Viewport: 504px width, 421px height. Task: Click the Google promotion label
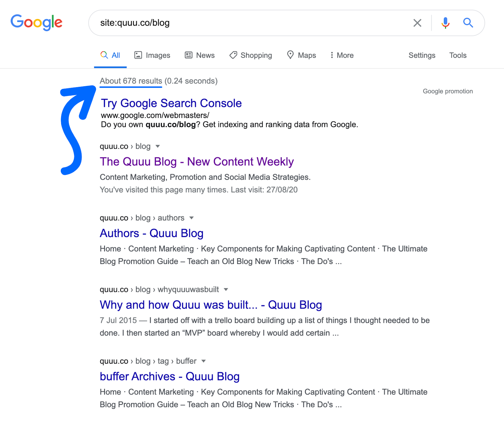click(448, 91)
